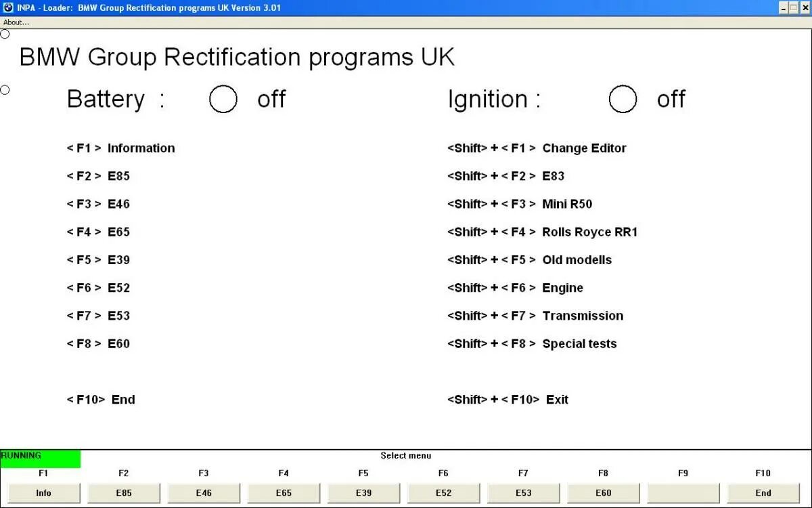Click the Change Editor shortcut line
812x508 pixels.
coord(537,148)
